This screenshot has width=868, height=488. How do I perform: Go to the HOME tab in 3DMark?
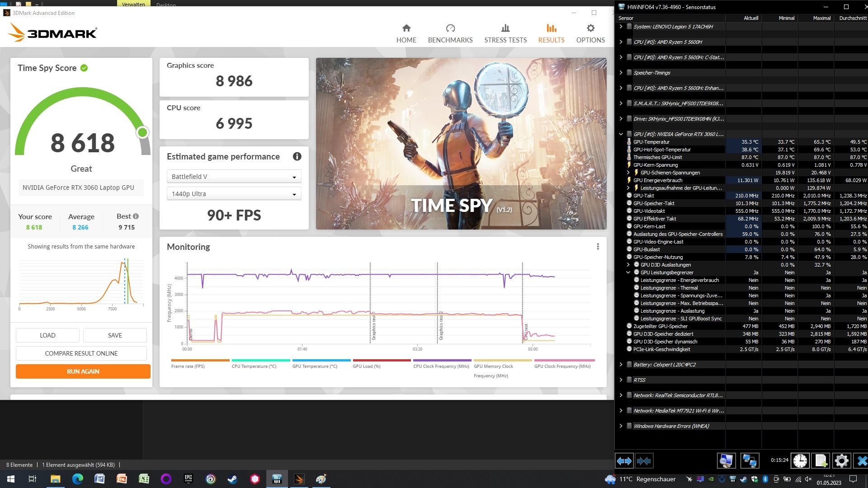tap(406, 34)
